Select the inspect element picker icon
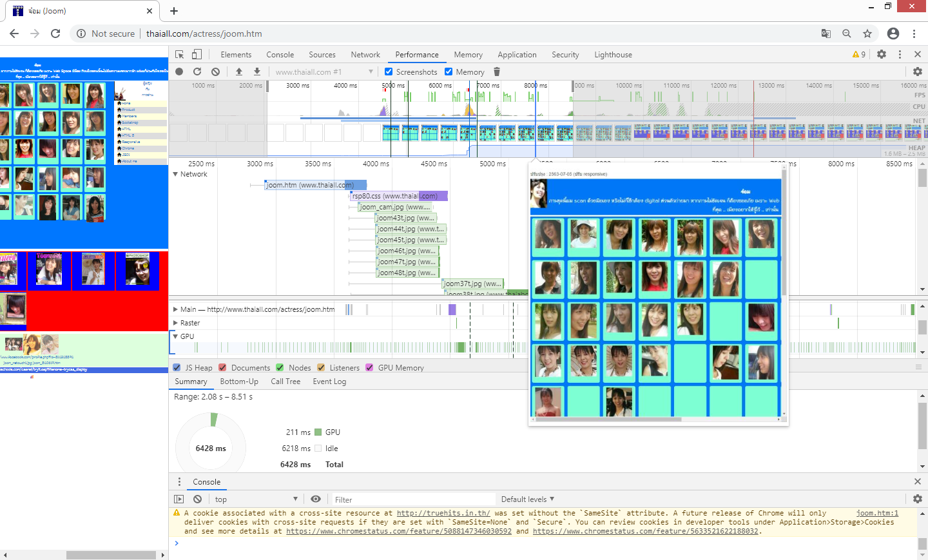This screenshot has width=928, height=560. [180, 55]
